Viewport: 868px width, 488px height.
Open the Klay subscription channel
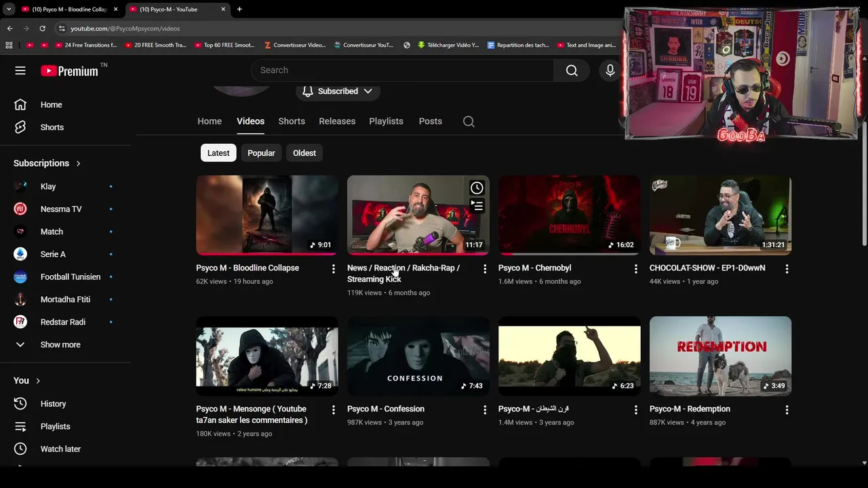65,186
